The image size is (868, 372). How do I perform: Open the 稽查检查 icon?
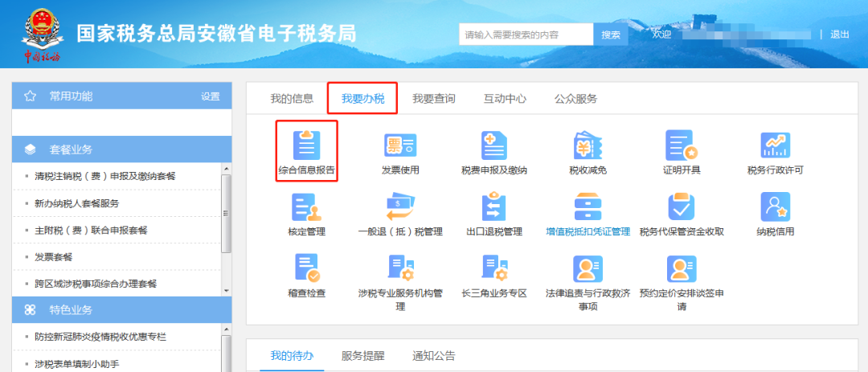click(x=307, y=268)
